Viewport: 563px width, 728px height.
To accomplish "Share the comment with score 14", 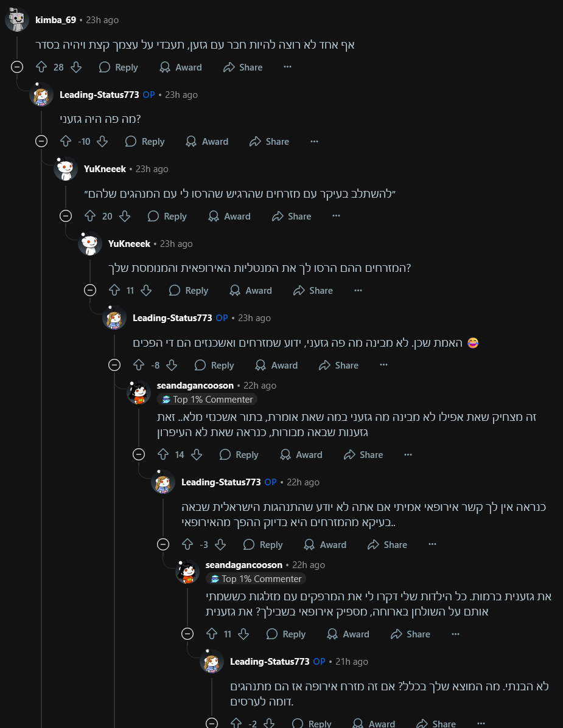I will point(363,454).
